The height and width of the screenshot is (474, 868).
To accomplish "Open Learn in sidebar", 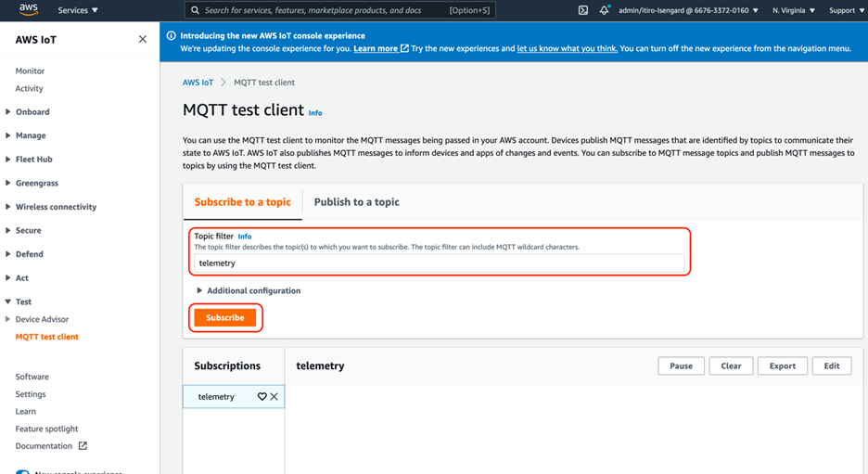I will (25, 412).
